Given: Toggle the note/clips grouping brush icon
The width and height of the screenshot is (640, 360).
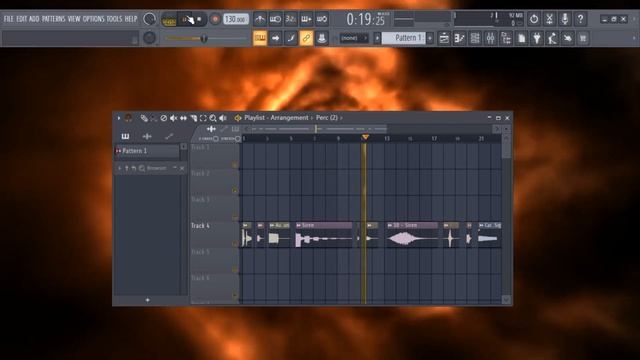Looking at the screenshot, I should click(x=291, y=38).
